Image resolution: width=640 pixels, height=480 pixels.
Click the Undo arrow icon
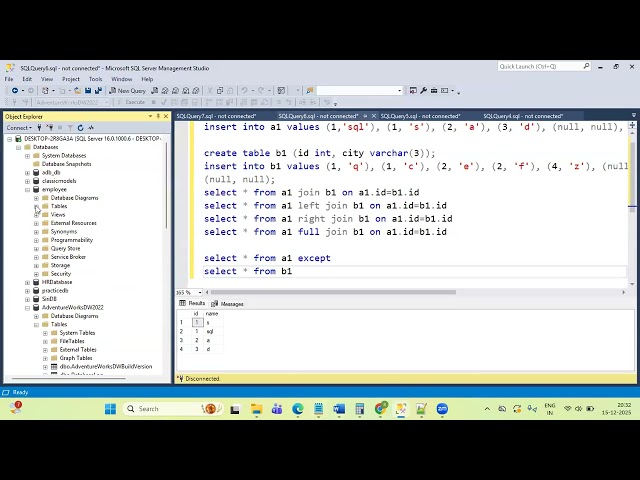(x=244, y=91)
